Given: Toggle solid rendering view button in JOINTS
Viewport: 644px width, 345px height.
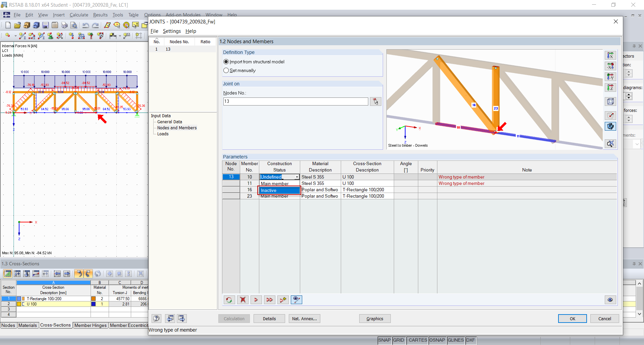Looking at the screenshot, I should [x=610, y=126].
